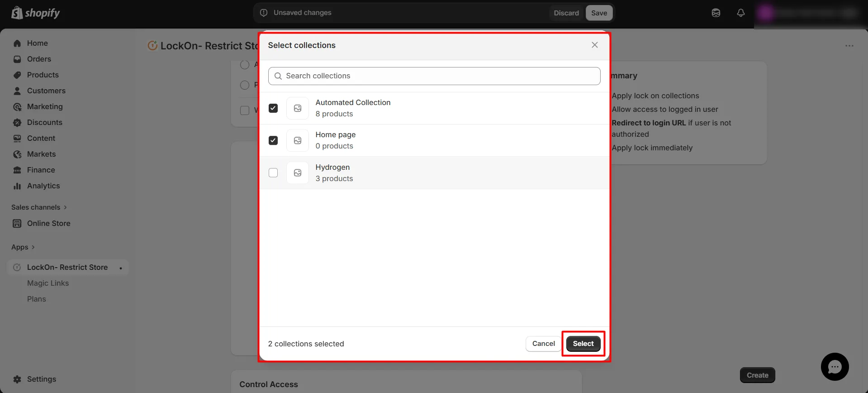The width and height of the screenshot is (868, 393).
Task: Click the Products tag icon
Action: (17, 75)
